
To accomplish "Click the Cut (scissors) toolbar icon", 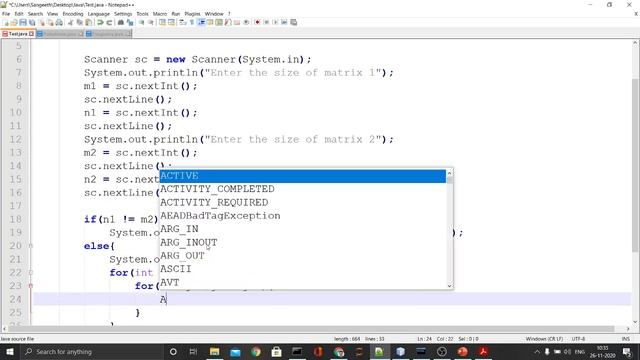I will coord(70,22).
